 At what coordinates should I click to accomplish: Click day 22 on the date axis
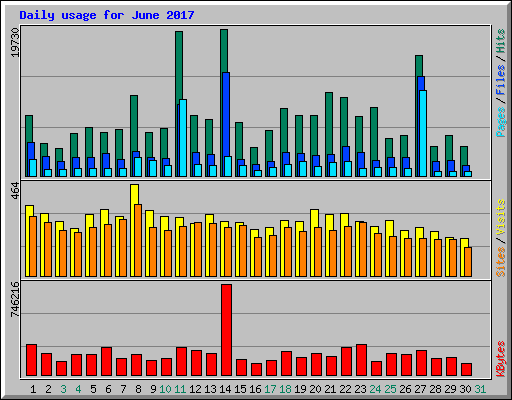coord(345,389)
